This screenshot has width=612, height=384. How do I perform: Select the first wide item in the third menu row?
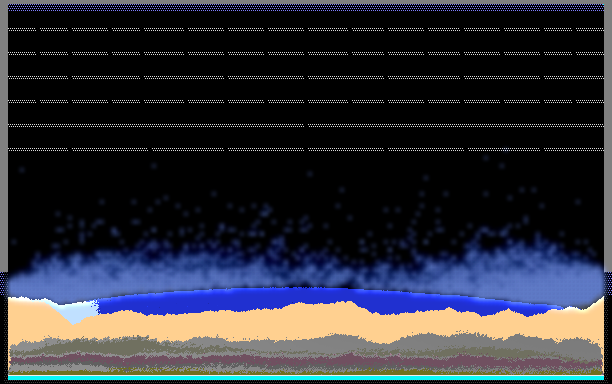38,77
